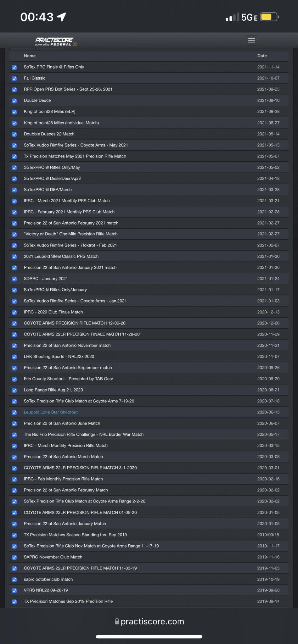298x644 pixels.
Task: Uncheck VPRS NRL22 09-28-19 checkbox
Action: click(14, 591)
